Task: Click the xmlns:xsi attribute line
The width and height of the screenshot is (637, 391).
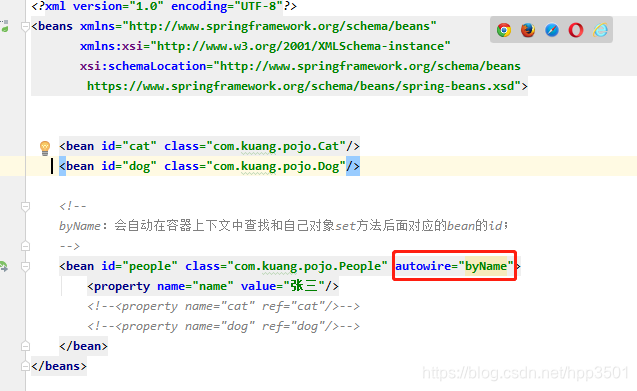Action: click(x=265, y=46)
